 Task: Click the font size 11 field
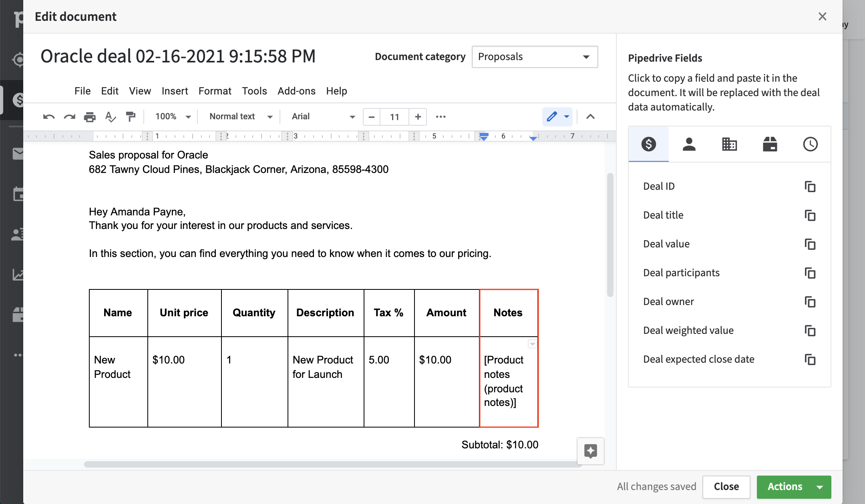[x=394, y=117]
